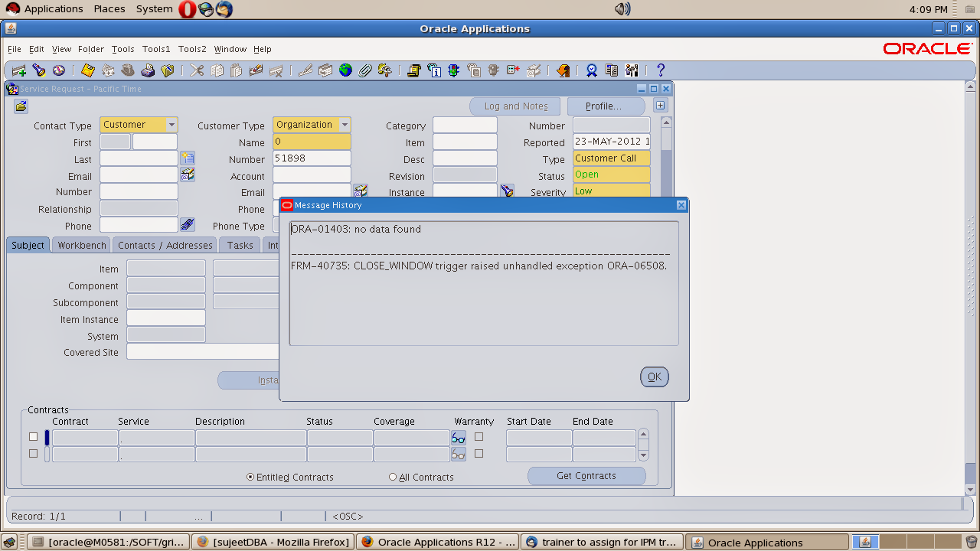Click the Cut scissors toolbar icon
The height and width of the screenshot is (551, 980).
coord(197,70)
